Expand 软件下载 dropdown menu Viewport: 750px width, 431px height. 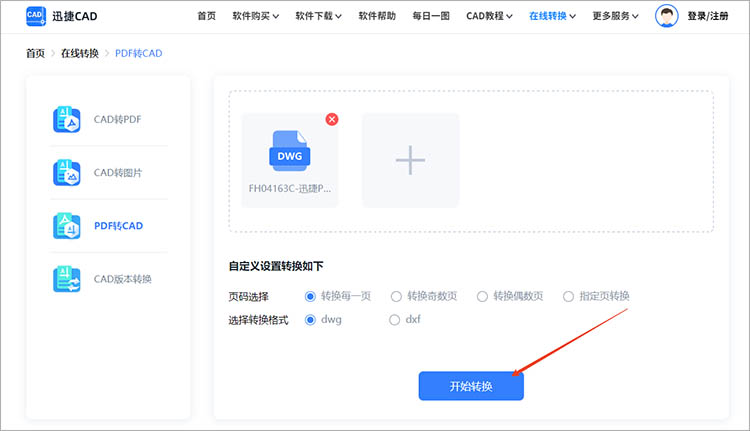[x=319, y=16]
